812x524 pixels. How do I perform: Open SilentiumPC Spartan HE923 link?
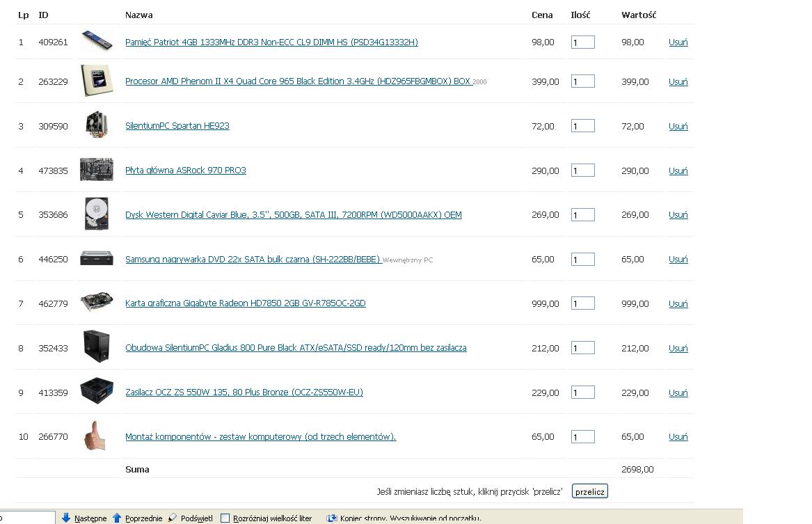point(177,126)
